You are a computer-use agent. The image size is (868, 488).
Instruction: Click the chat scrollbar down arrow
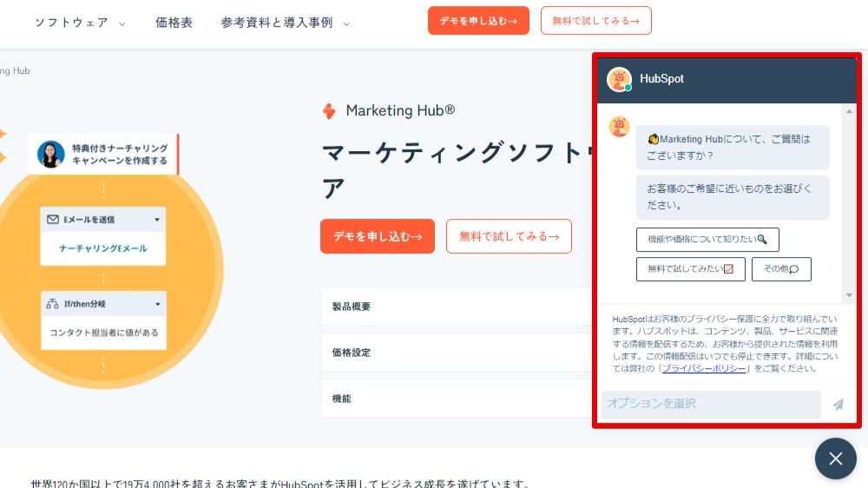point(849,295)
